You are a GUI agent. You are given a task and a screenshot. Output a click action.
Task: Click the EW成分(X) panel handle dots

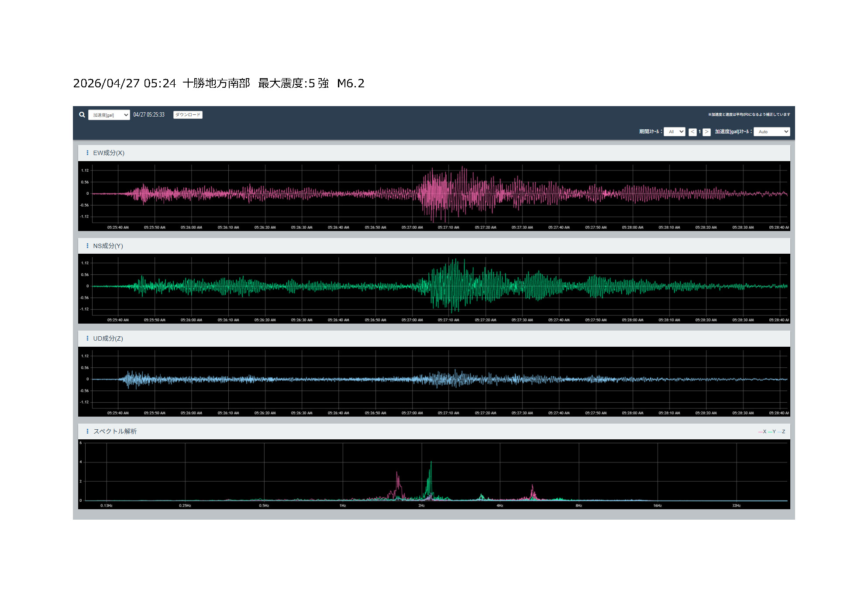tap(87, 153)
